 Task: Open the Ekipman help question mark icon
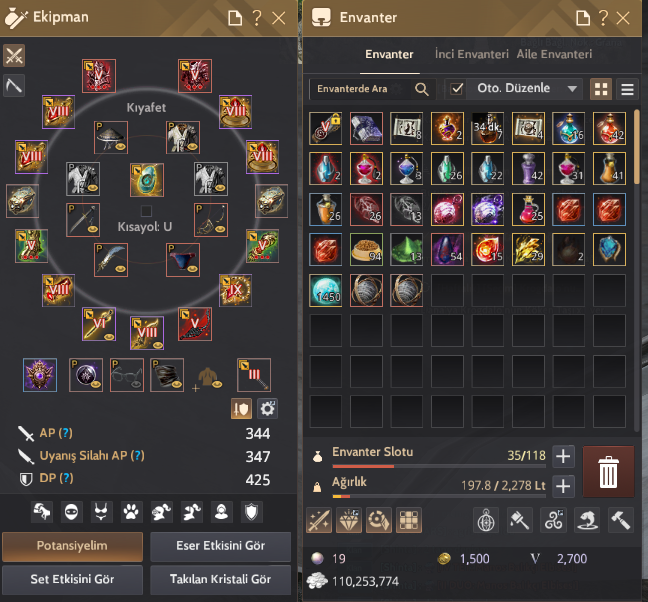257,18
